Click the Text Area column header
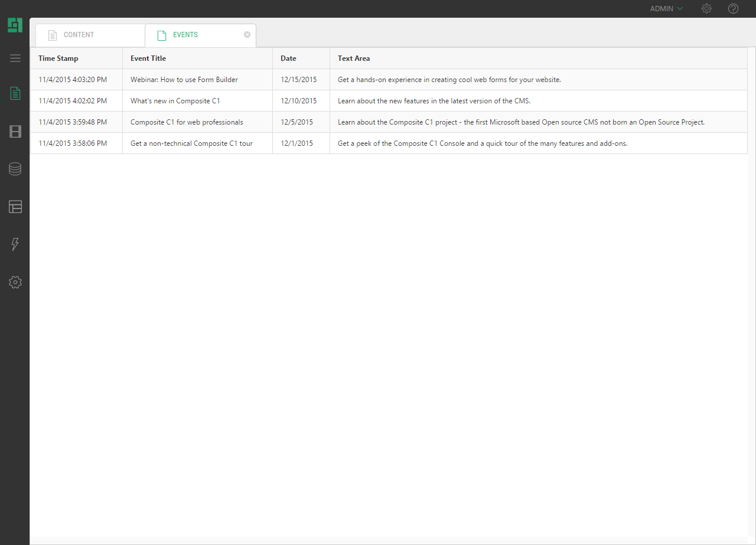The image size is (756, 545). tap(354, 58)
